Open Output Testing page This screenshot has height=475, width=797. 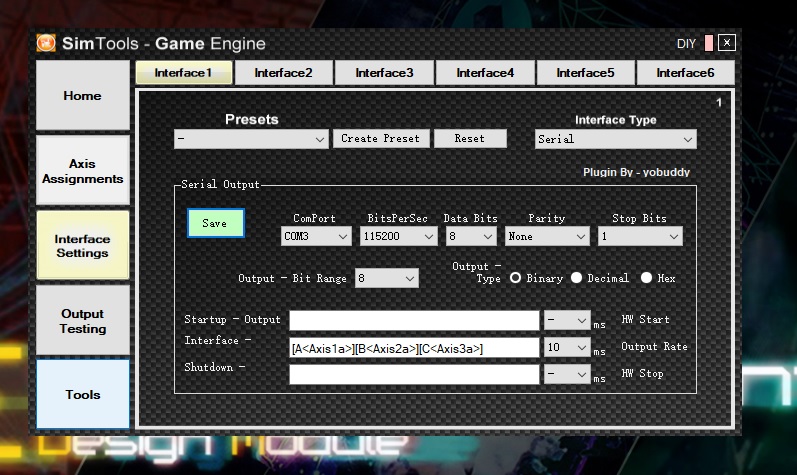(x=82, y=321)
